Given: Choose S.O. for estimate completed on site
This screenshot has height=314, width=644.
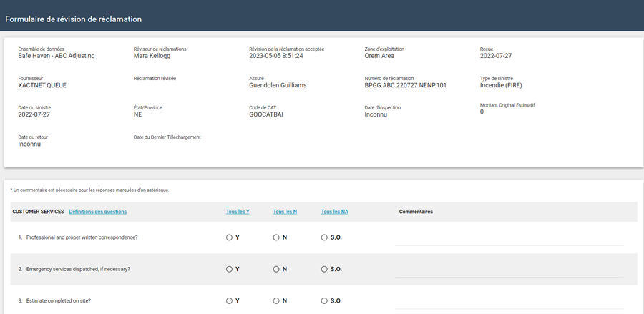Looking at the screenshot, I should tap(324, 300).
